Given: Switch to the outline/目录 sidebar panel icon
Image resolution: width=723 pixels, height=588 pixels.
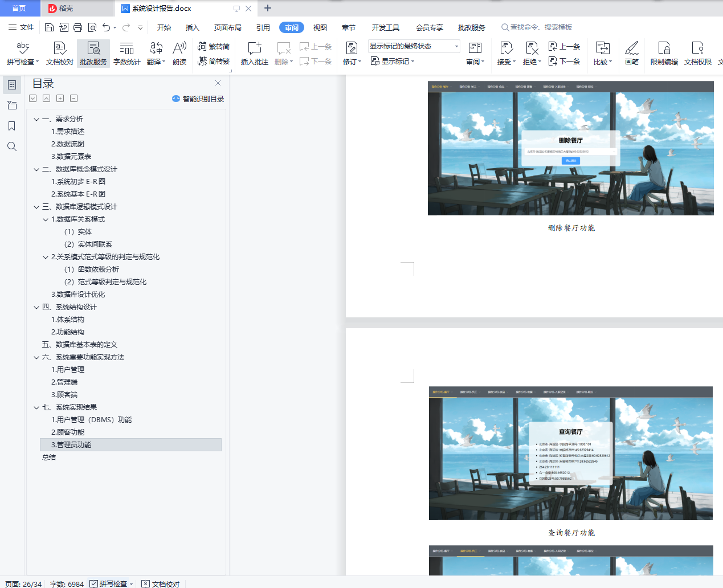Looking at the screenshot, I should pos(11,85).
